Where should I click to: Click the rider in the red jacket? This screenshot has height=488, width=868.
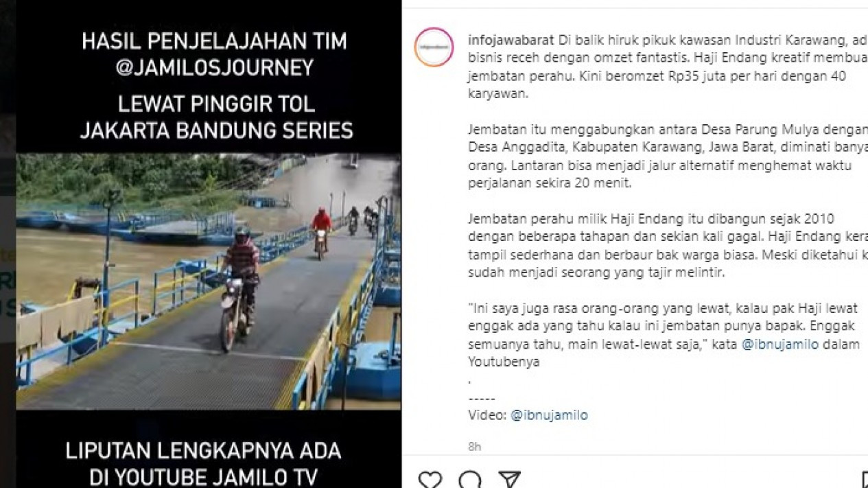pos(320,232)
